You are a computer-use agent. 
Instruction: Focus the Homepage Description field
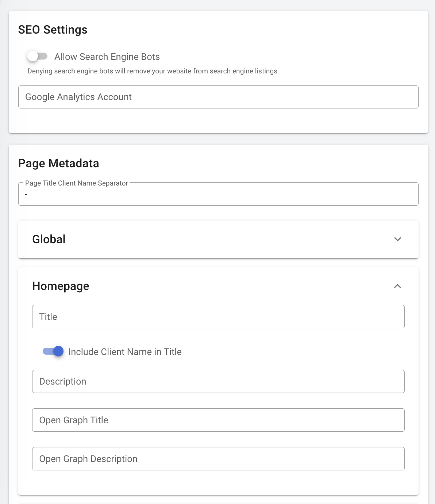click(218, 382)
